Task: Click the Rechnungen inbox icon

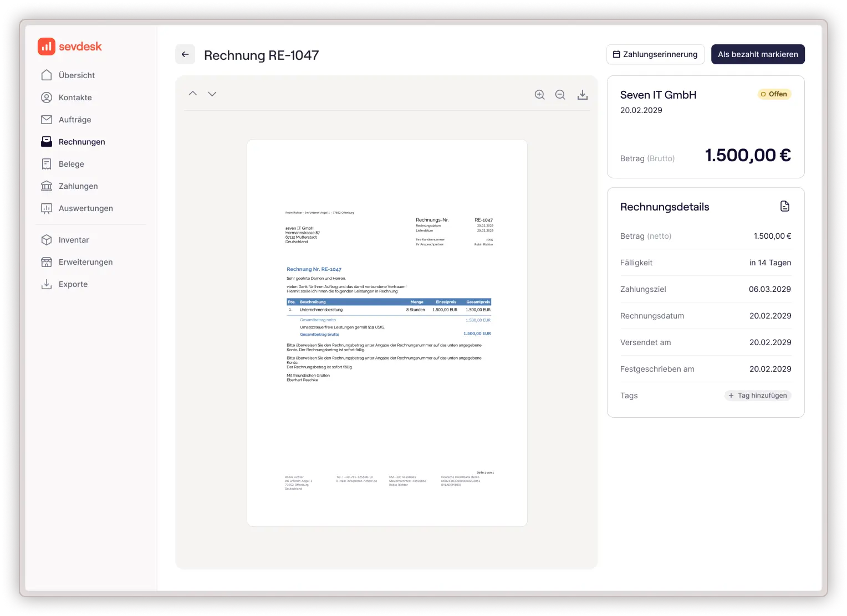Action: pyautogui.click(x=47, y=142)
